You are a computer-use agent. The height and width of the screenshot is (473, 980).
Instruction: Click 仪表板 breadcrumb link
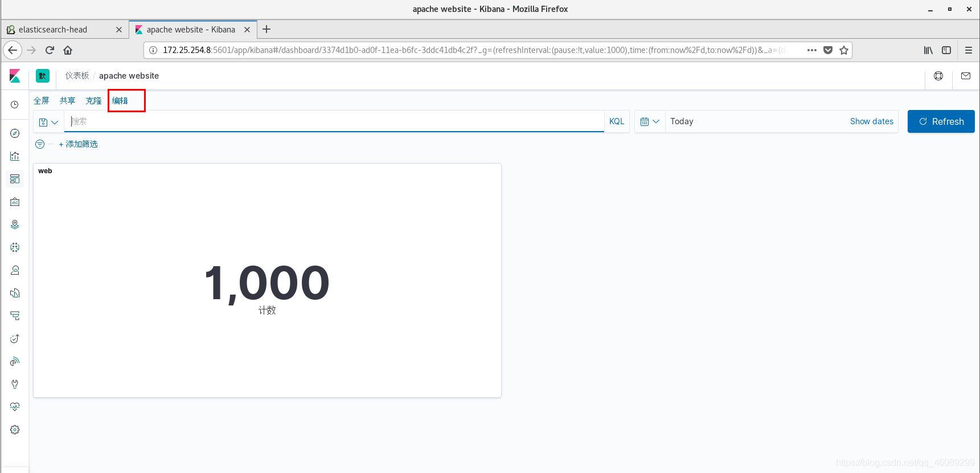tap(77, 76)
